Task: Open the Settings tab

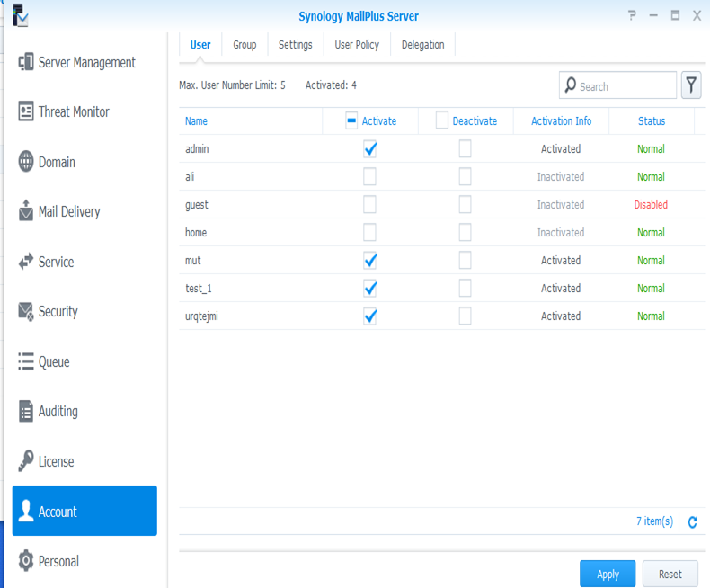Action: point(295,44)
